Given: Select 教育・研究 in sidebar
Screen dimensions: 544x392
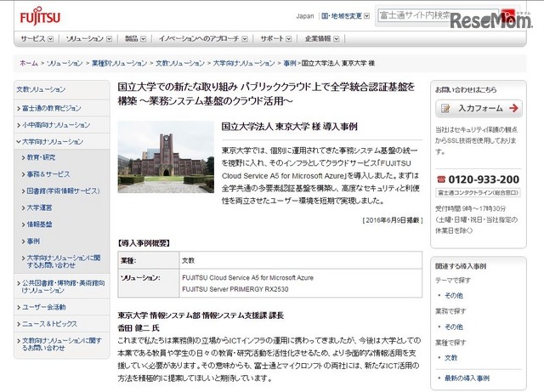Looking at the screenshot, I should pyautogui.click(x=41, y=157).
